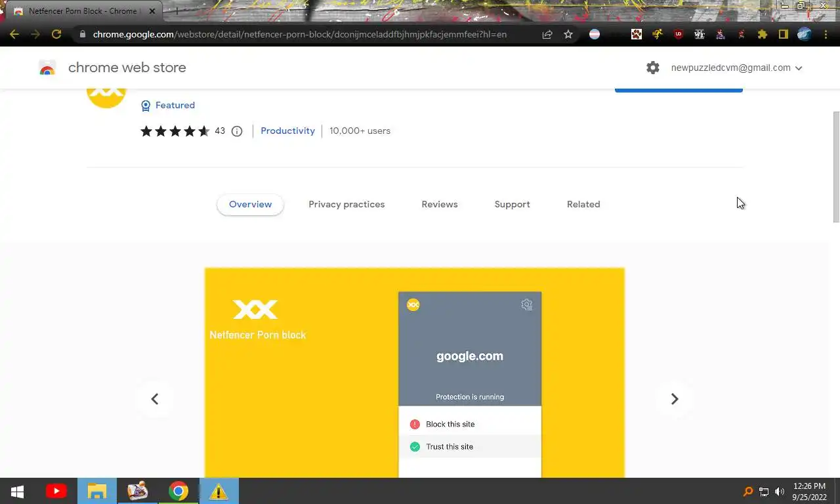Open the Privacy practices tab
Image resolution: width=840 pixels, height=504 pixels.
346,204
